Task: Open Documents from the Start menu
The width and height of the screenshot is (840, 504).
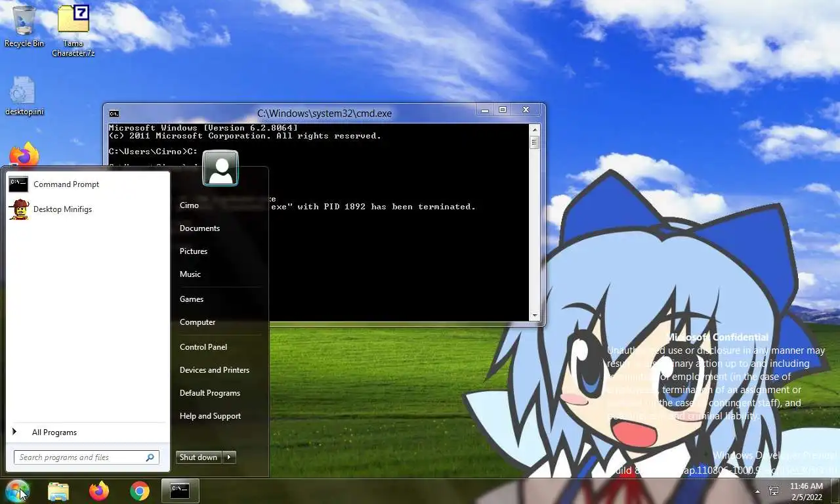Action: (199, 228)
